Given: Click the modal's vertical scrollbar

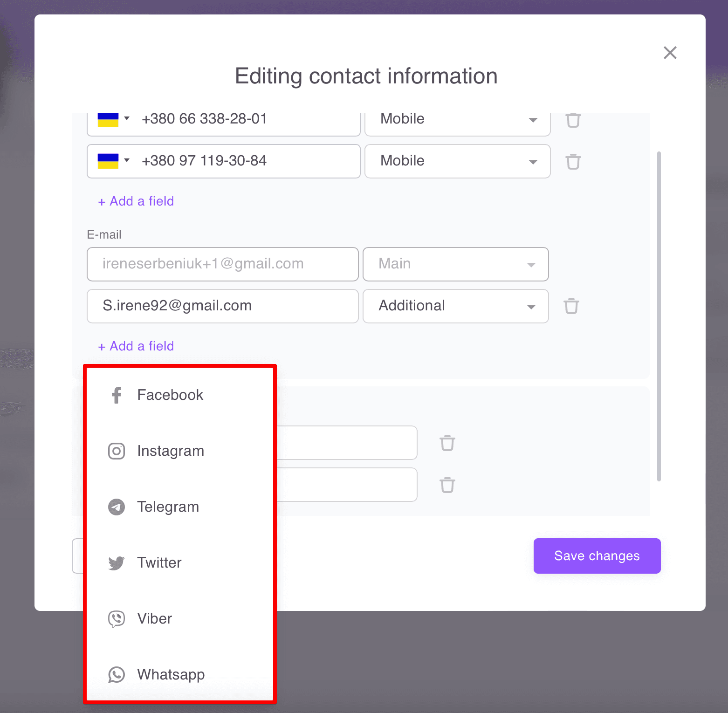Looking at the screenshot, I should [x=659, y=316].
